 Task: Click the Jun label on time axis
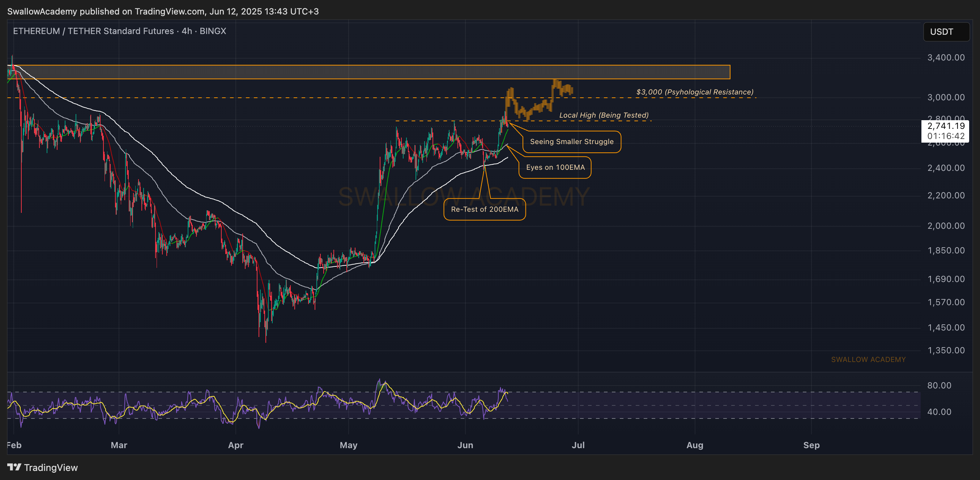tap(465, 445)
